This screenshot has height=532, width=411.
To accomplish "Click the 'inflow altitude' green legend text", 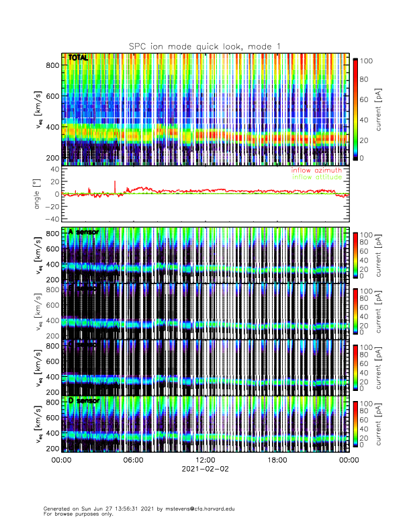I will coord(316,177).
